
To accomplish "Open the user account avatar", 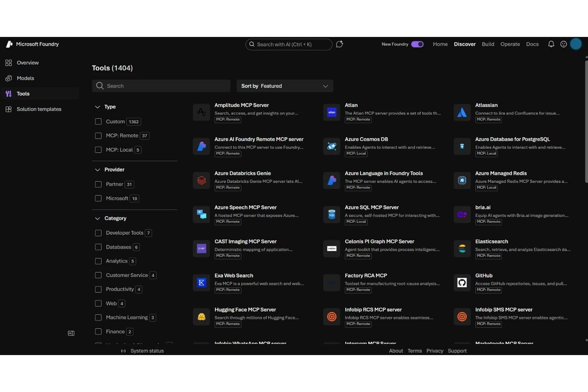I will pos(576,44).
